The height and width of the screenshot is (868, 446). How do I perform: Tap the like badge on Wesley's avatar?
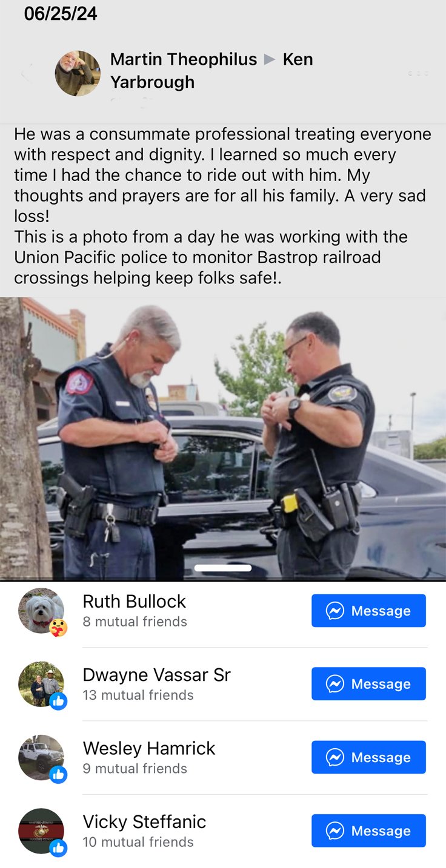(x=58, y=775)
